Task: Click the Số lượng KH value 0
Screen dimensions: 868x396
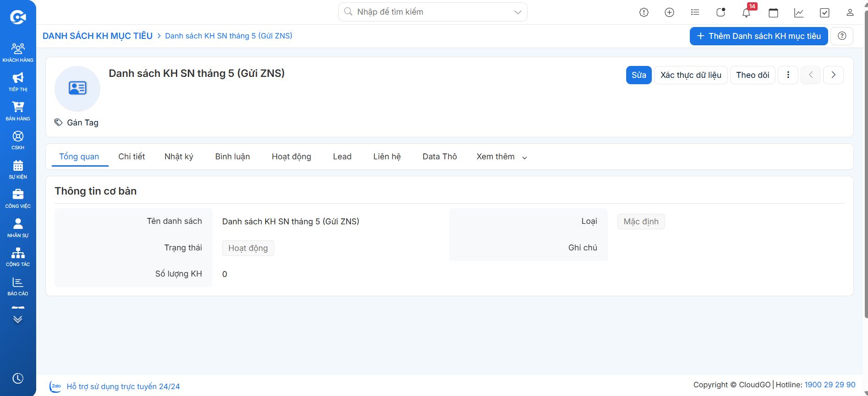Action: pyautogui.click(x=224, y=274)
